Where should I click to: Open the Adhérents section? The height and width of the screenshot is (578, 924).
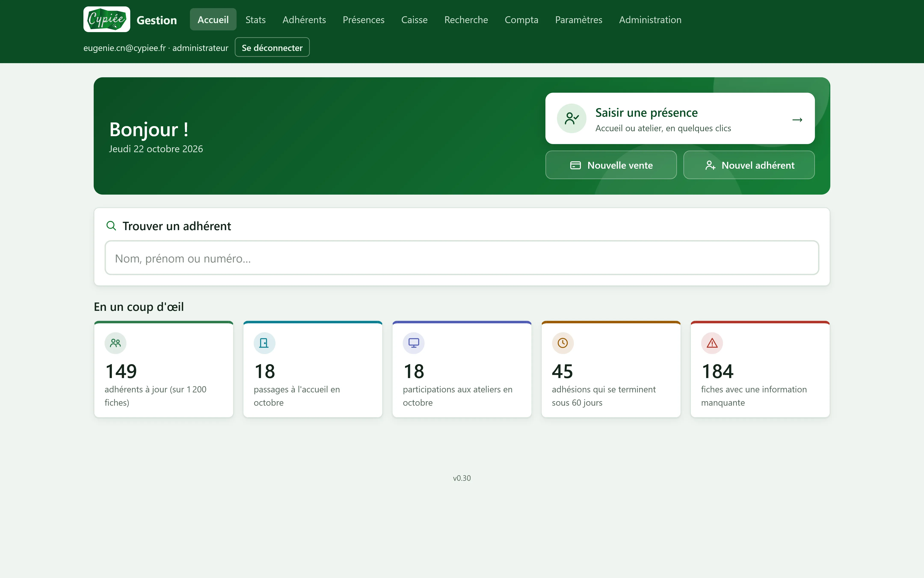tap(304, 19)
